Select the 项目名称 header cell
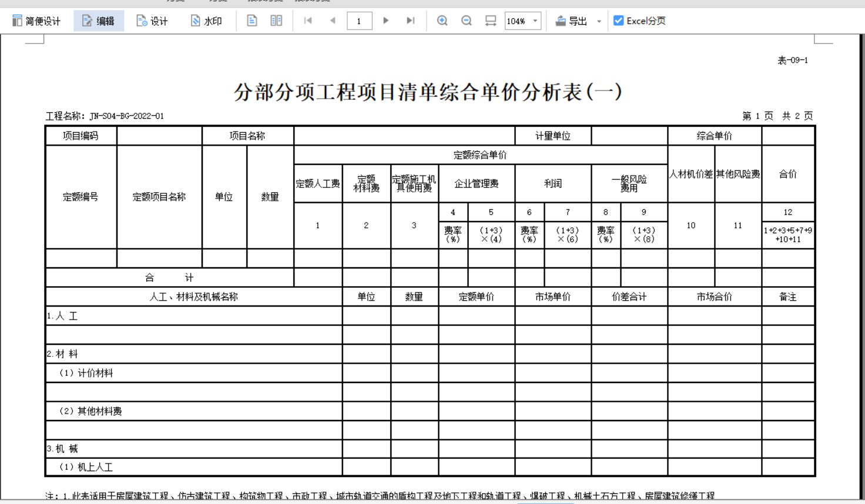The height and width of the screenshot is (504, 865). click(x=247, y=136)
